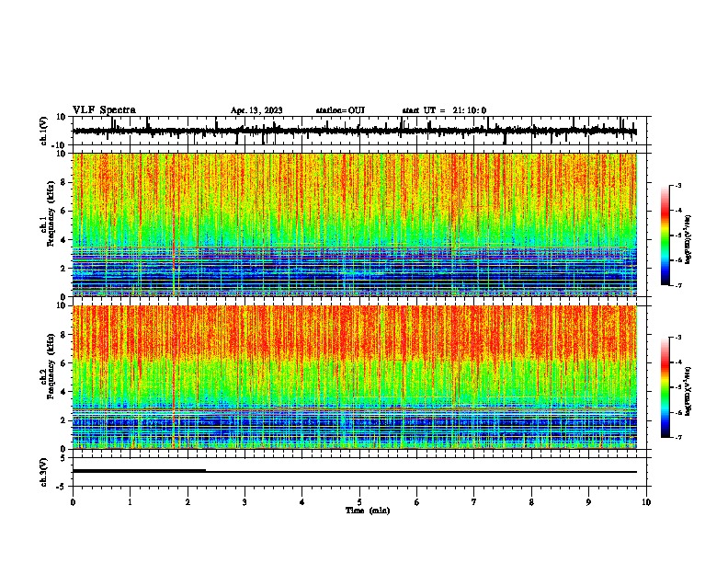Click the '8' kHz tick on ch.1 frequency axis
The image size is (728, 563).
(x=63, y=182)
